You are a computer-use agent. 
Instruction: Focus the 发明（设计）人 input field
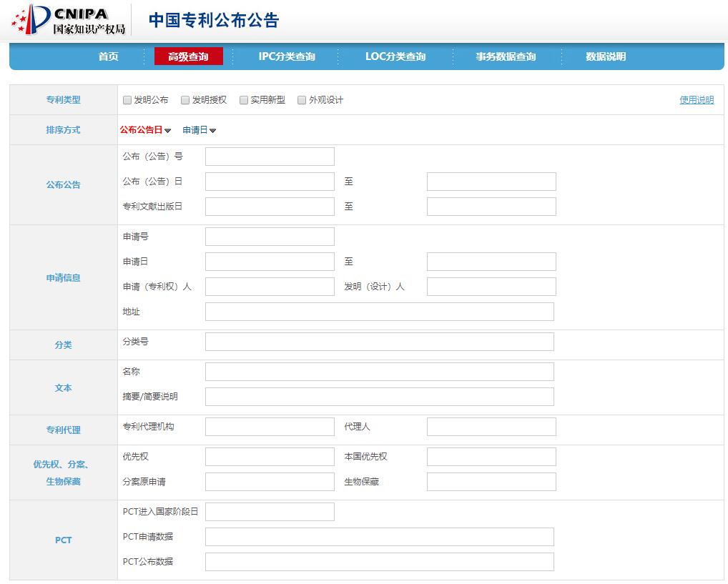pos(491,287)
